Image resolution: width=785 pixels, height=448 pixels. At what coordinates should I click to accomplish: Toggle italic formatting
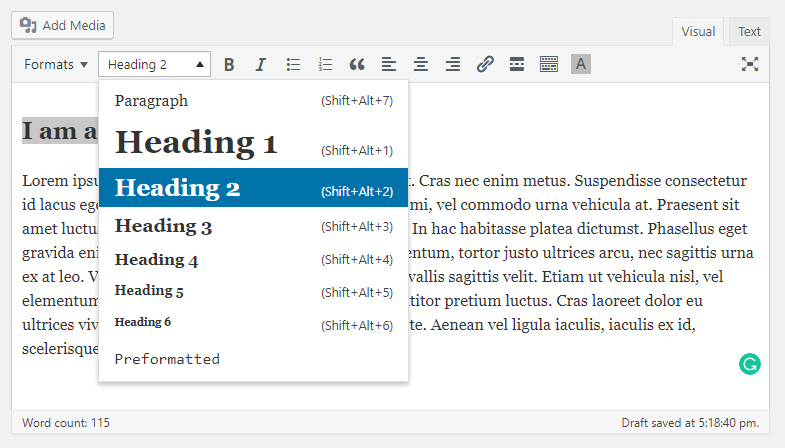pyautogui.click(x=261, y=65)
